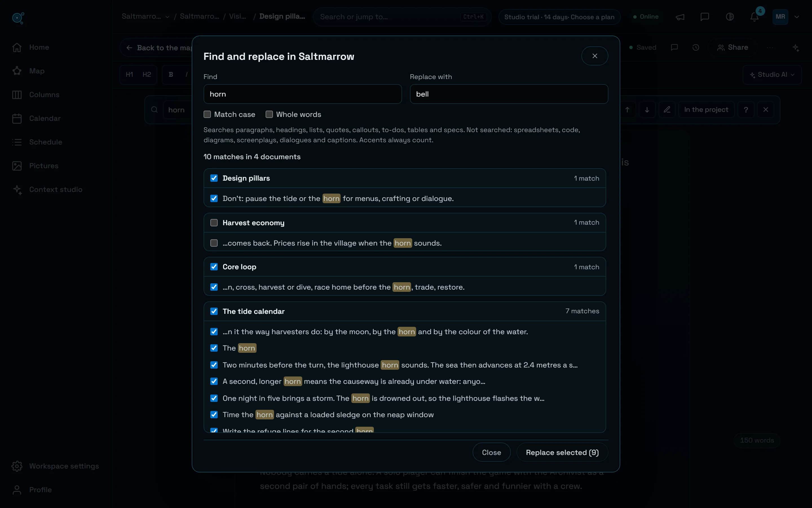Click the search magnifier icon

click(154, 110)
